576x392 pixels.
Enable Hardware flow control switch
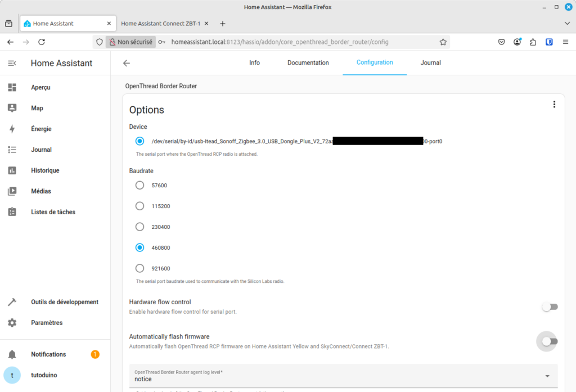550,307
